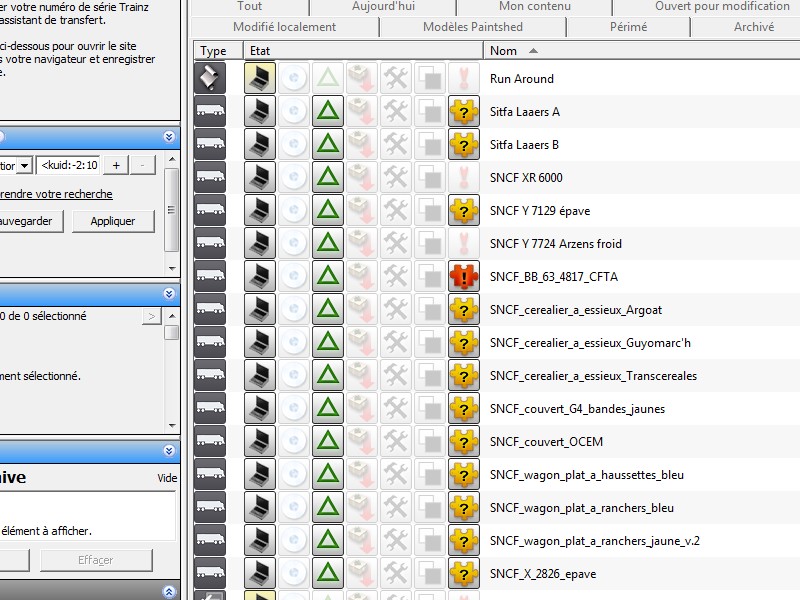The image size is (800, 600).
Task: Add a filter with the plus button
Action: [x=116, y=165]
